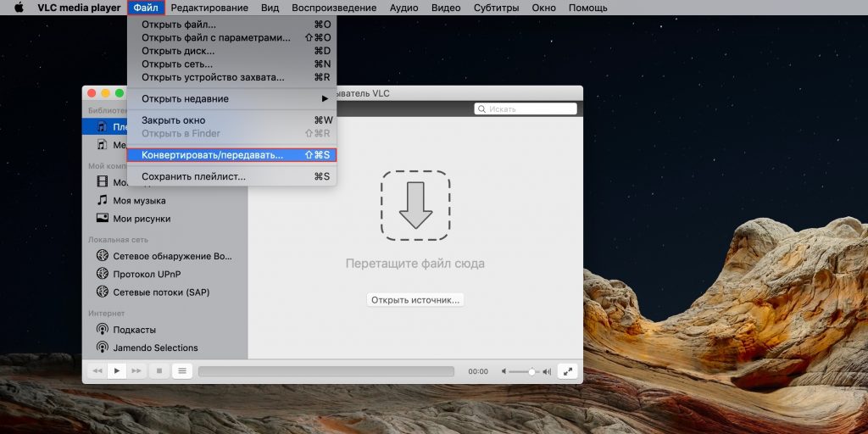Click the green zoom window button

(x=119, y=93)
